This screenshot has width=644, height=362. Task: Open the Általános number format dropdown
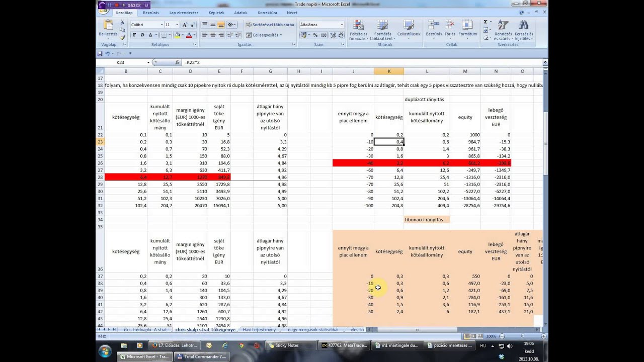click(342, 25)
